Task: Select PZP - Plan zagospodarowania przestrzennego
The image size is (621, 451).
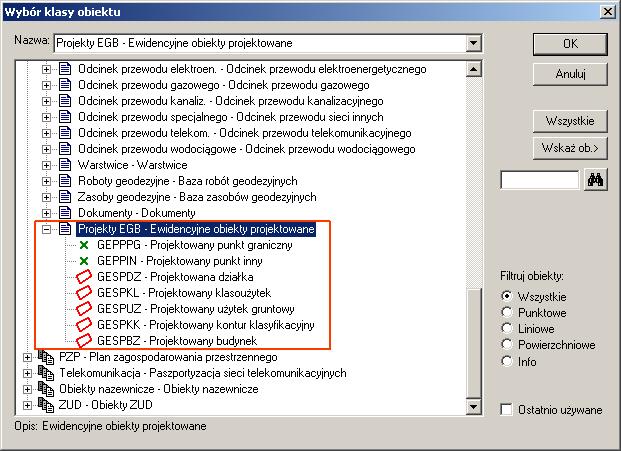Action: (x=168, y=357)
